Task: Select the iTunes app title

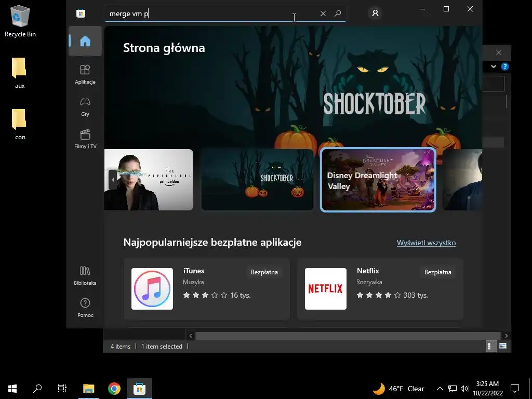Action: tap(194, 271)
